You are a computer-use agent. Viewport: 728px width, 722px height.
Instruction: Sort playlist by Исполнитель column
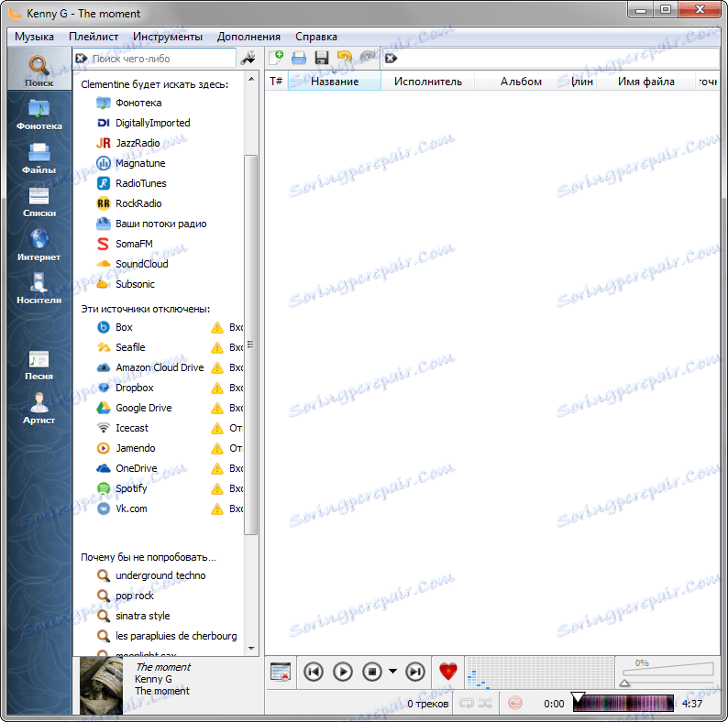[427, 82]
